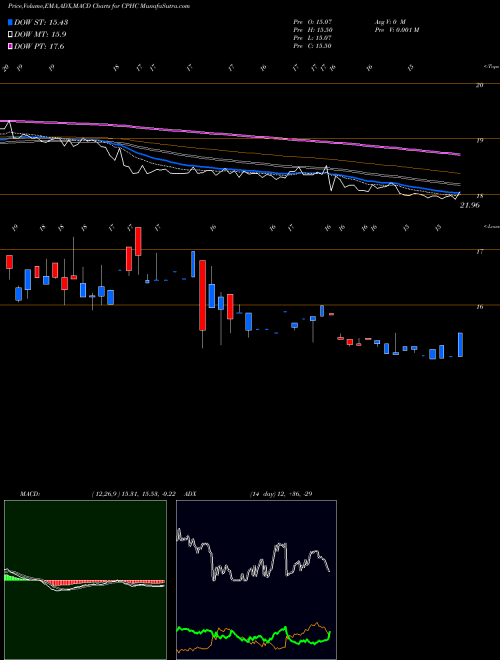Select the 'DOW PT: 17.6' legend label
The width and height of the screenshot is (500, 660).
click(39, 46)
